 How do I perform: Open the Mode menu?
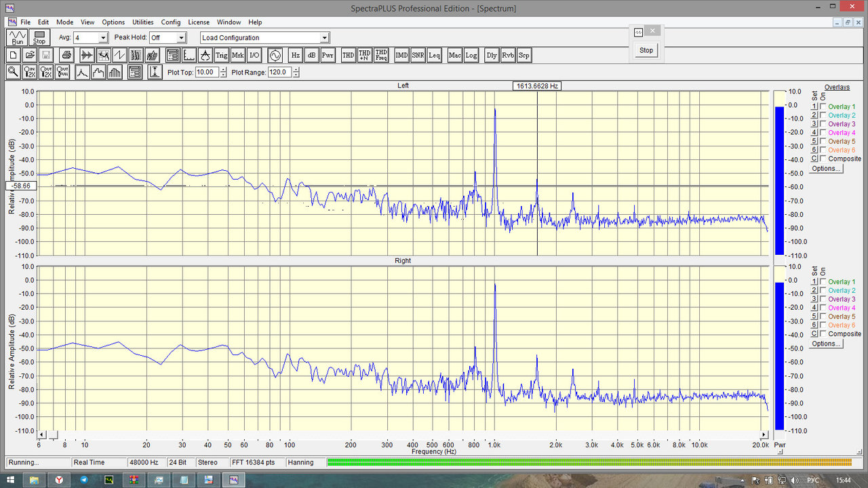(64, 22)
